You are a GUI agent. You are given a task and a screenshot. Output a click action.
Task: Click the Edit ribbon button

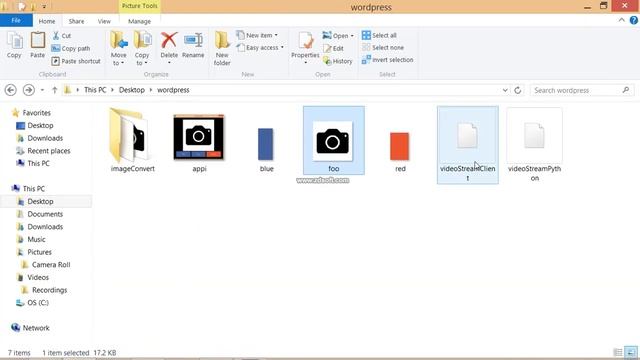(333, 48)
